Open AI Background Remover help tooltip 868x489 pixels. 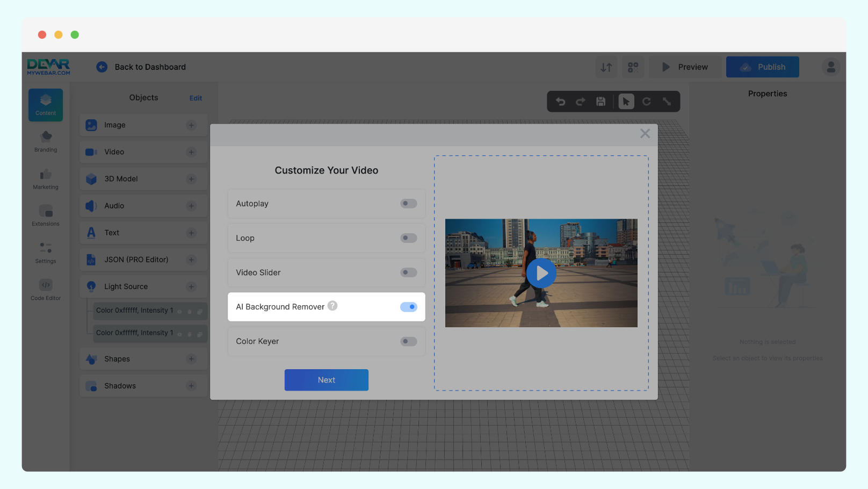tap(332, 306)
